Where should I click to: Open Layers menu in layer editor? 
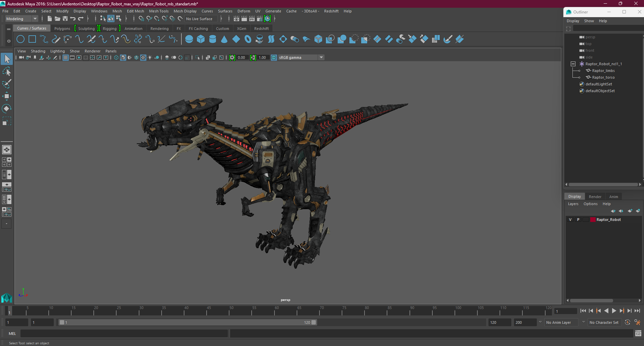(573, 204)
